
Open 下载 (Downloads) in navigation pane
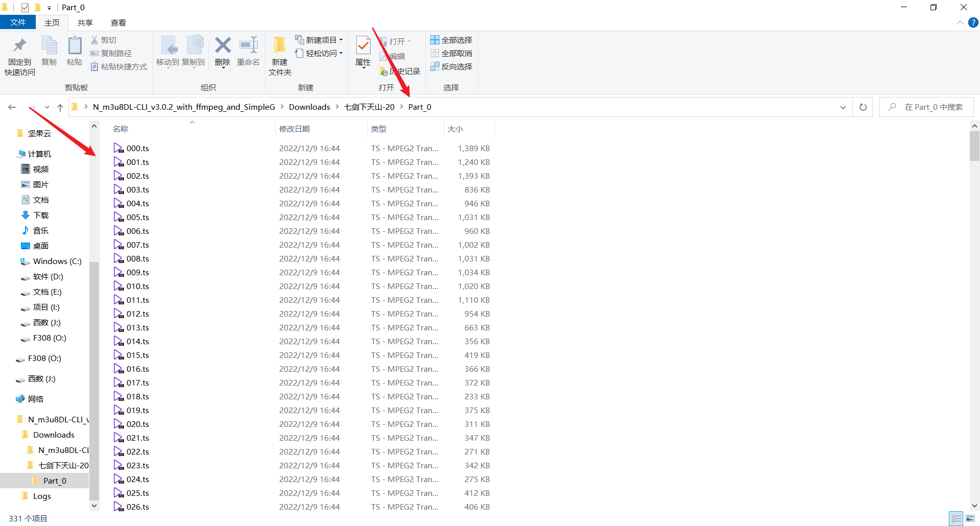point(41,215)
